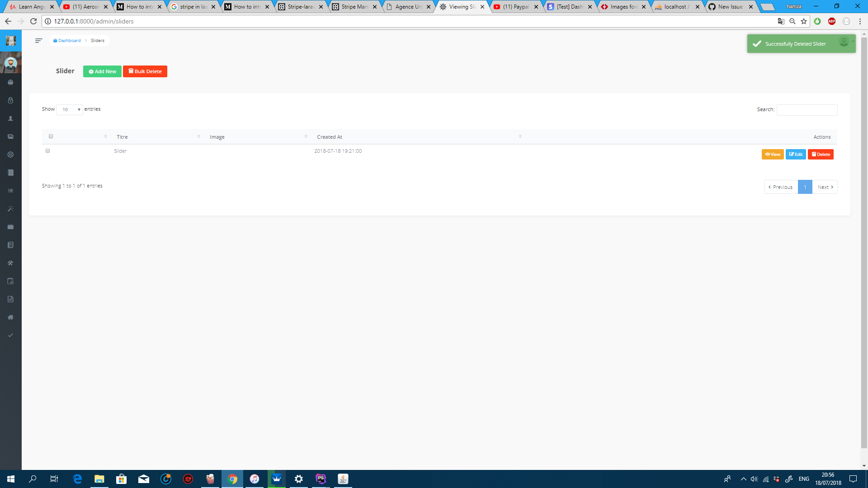The width and height of the screenshot is (868, 488).
Task: Switch to the Stripe Manager browser tab
Action: (354, 7)
